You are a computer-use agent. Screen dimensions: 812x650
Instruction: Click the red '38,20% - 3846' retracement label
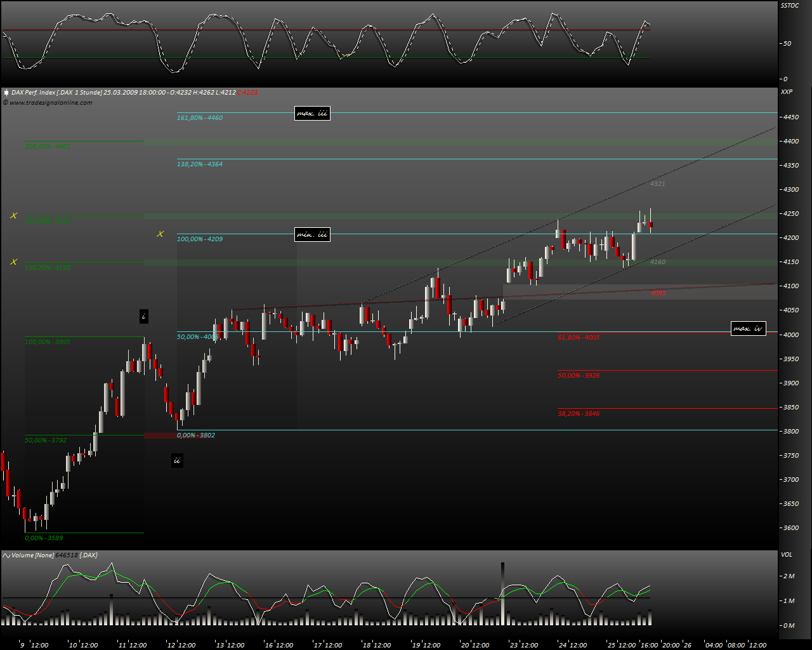579,414
